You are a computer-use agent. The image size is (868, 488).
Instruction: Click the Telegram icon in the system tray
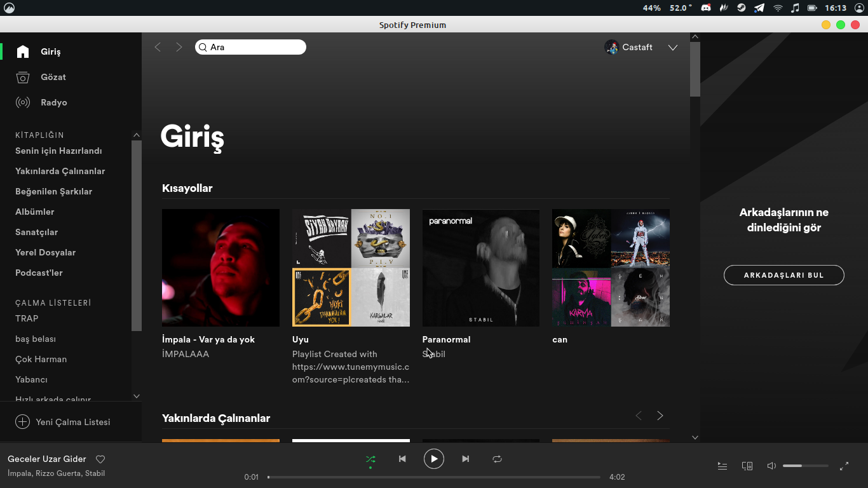[x=759, y=8]
